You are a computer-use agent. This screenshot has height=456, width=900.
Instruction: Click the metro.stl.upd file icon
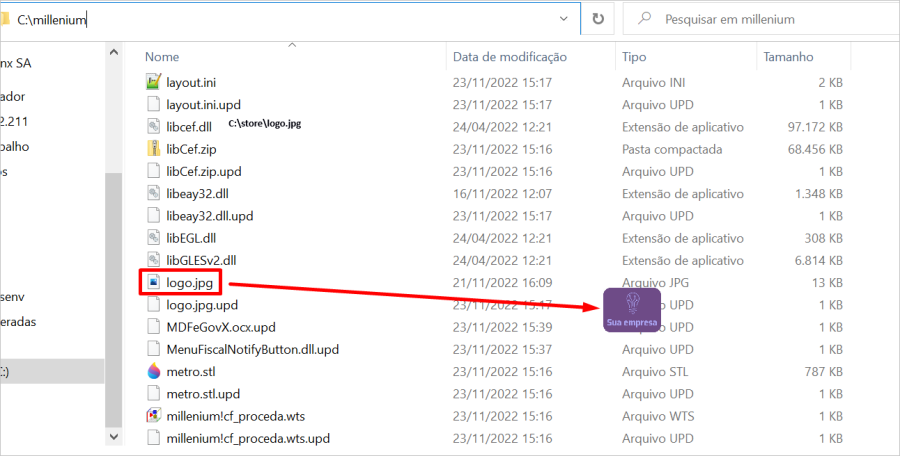pos(153,393)
